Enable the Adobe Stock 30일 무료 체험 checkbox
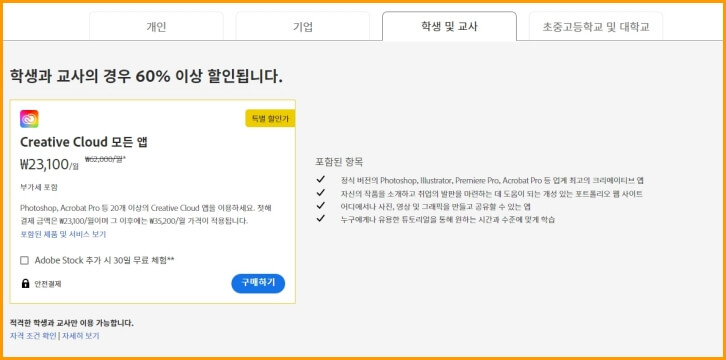 click(25, 261)
